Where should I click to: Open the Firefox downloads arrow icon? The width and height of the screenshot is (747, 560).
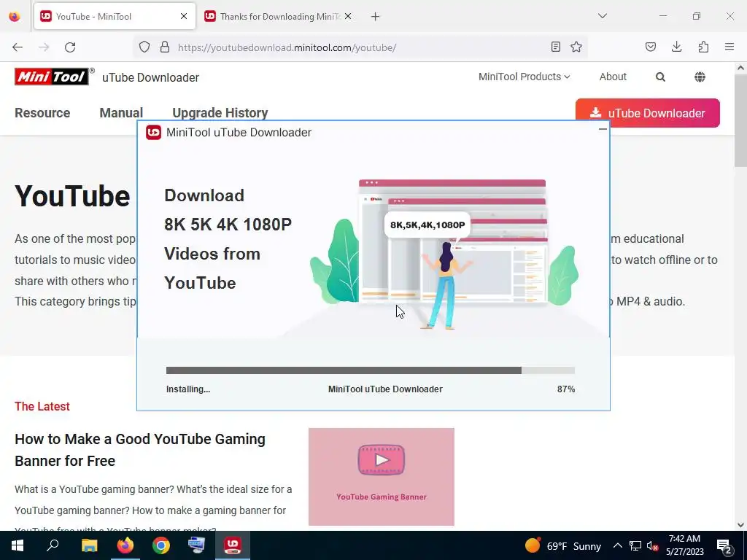[676, 47]
